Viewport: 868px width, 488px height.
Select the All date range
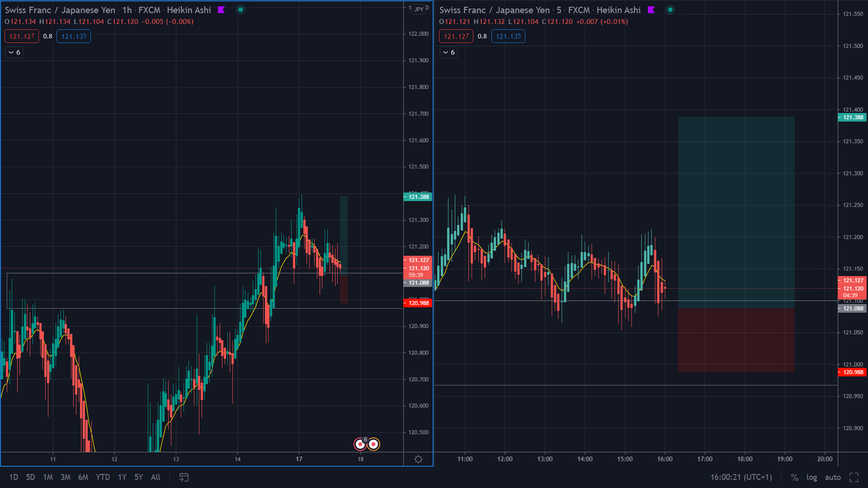click(x=156, y=477)
